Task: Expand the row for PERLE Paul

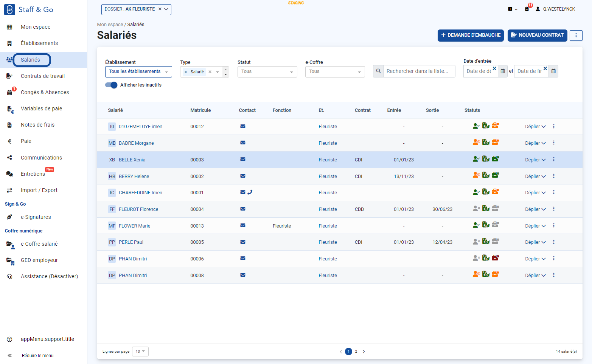Action: pyautogui.click(x=535, y=242)
